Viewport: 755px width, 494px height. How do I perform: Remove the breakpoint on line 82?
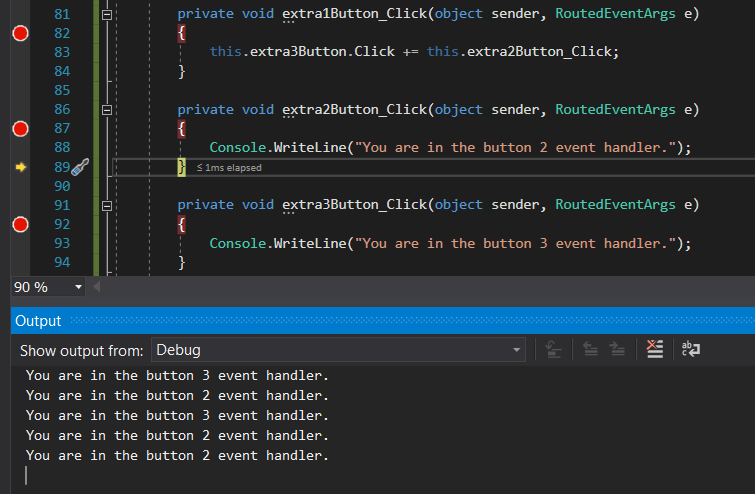[x=20, y=33]
